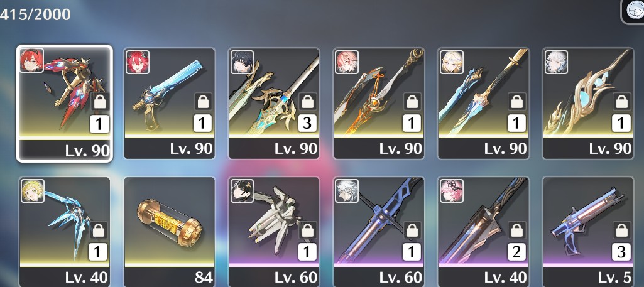Viewport: 644px width, 287px height.
Task: Select the blue pistol with red-haired character portrait
Action: 169,104
